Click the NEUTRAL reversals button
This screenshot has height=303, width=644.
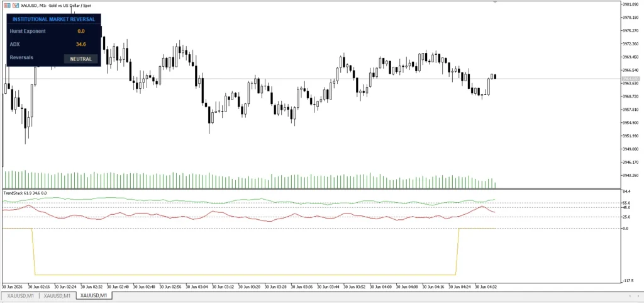point(81,59)
